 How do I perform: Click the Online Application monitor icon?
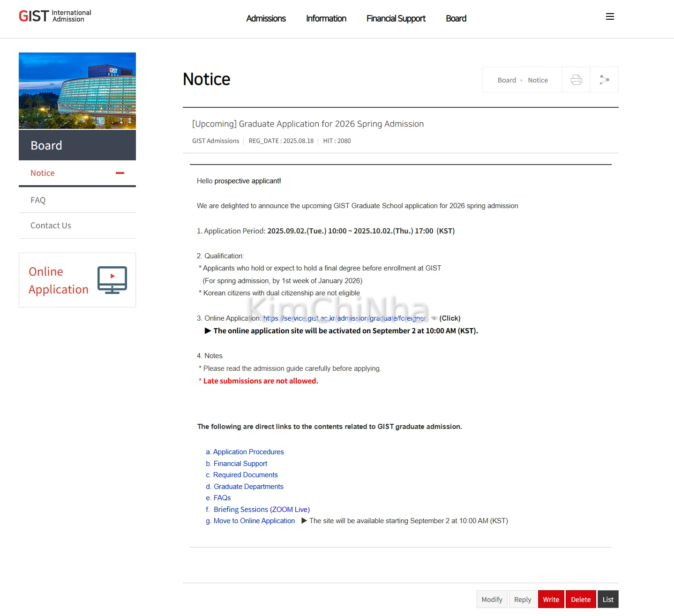112,280
